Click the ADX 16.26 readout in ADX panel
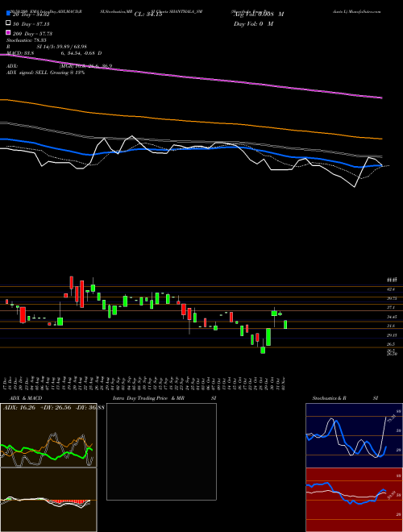403x532 pixels. [19, 408]
